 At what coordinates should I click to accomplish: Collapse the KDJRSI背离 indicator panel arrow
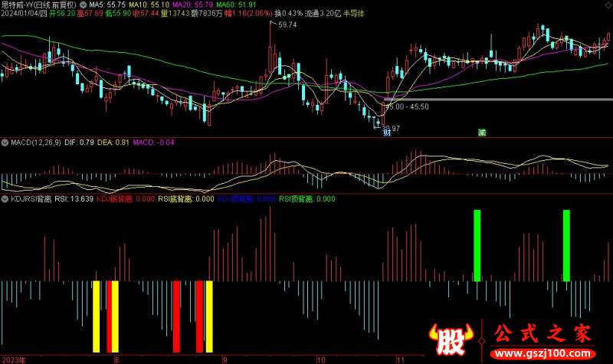point(5,198)
